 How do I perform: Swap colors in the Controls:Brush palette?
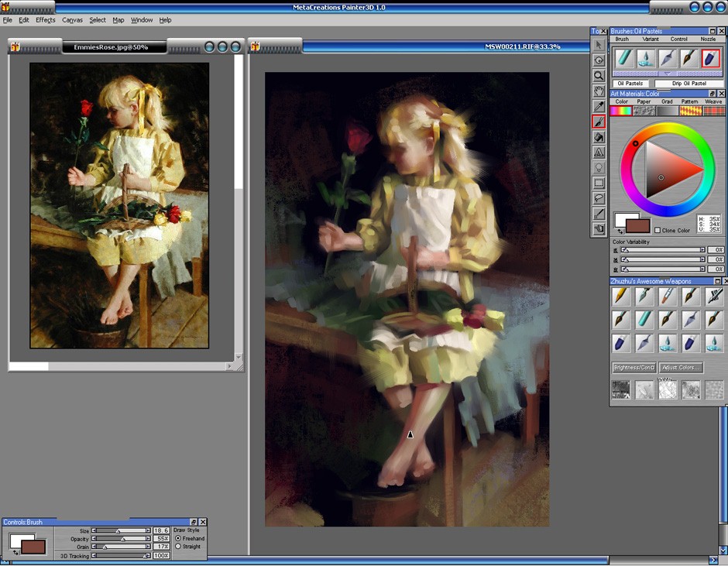pyautogui.click(x=15, y=552)
